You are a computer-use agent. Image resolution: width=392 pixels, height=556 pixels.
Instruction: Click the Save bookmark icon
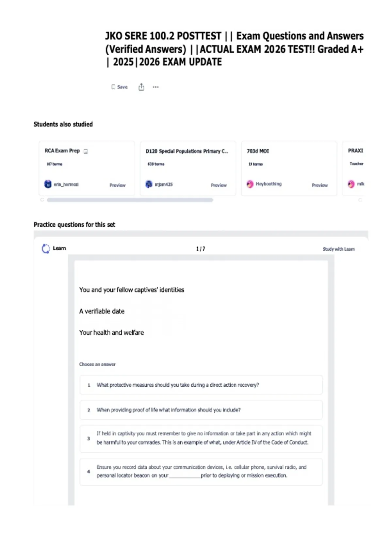coord(113,87)
